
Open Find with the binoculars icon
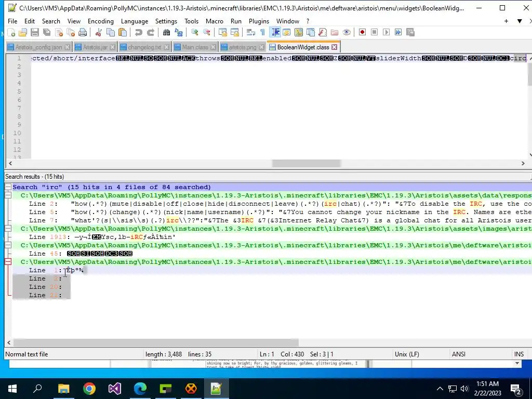click(x=166, y=33)
